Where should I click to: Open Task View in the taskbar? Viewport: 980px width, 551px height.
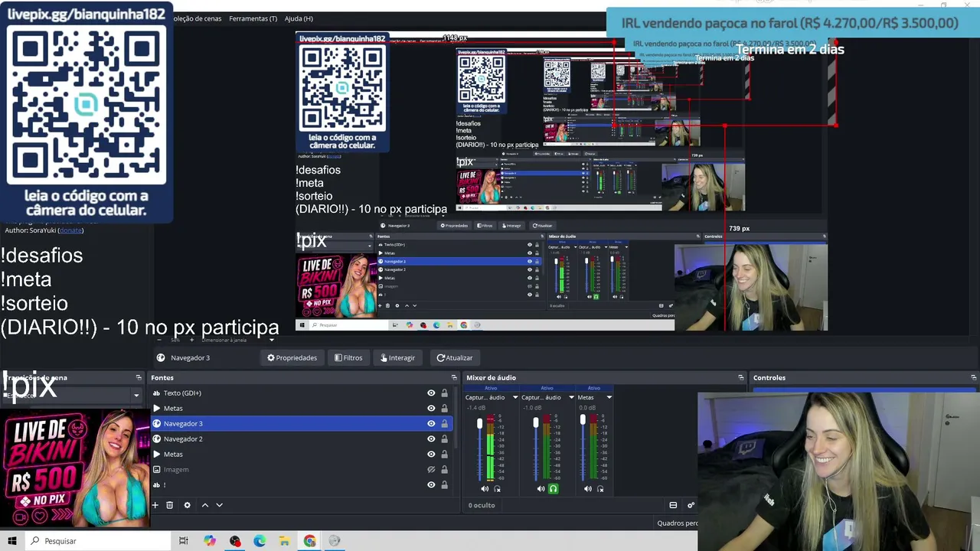coord(184,541)
